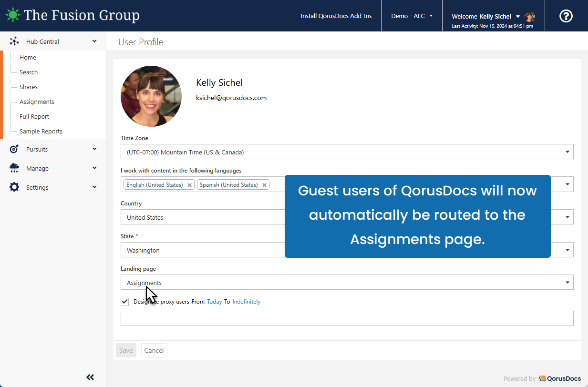Remove Spanish (United States) language tag

(x=264, y=185)
